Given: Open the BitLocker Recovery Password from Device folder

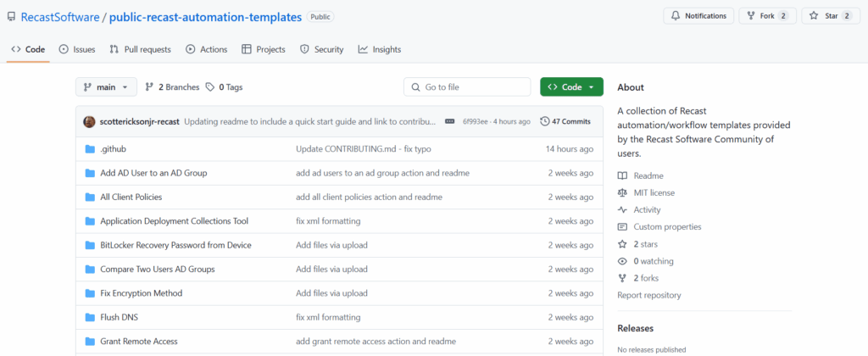Looking at the screenshot, I should point(175,245).
